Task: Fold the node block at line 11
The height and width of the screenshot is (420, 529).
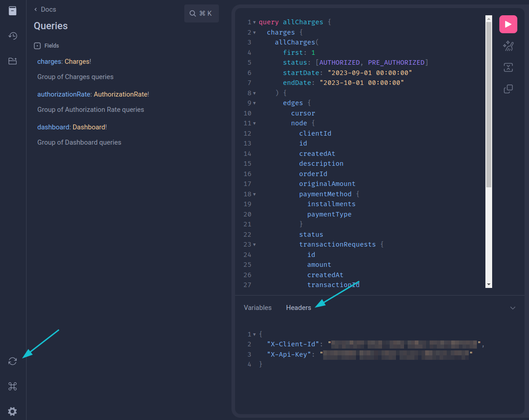Action: (254, 124)
